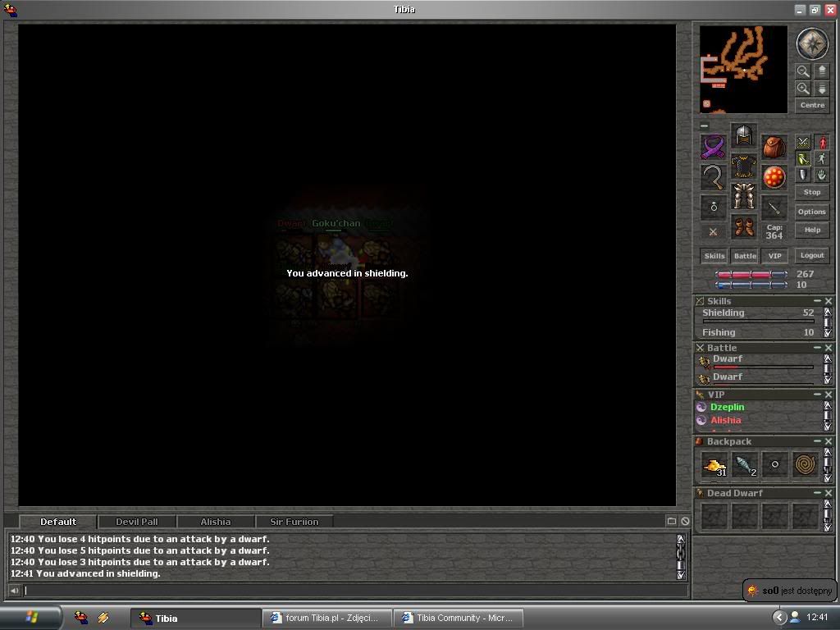Click the yin-yang icon next to Alishia
This screenshot has height=630, width=840.
coord(701,421)
